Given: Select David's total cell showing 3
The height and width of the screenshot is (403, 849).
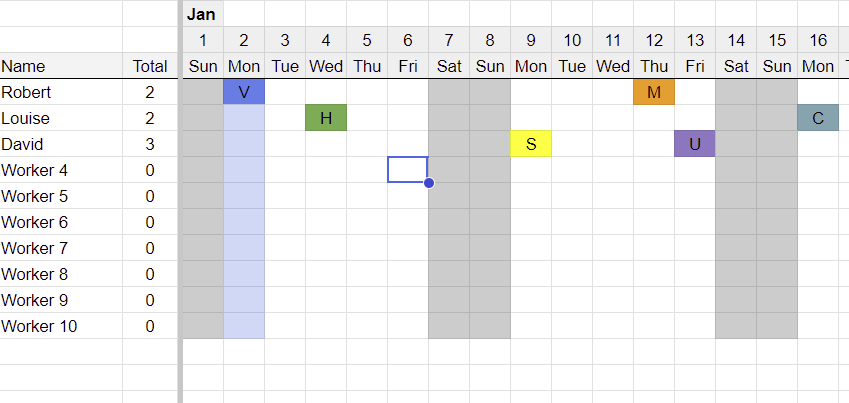Looking at the screenshot, I should (150, 144).
